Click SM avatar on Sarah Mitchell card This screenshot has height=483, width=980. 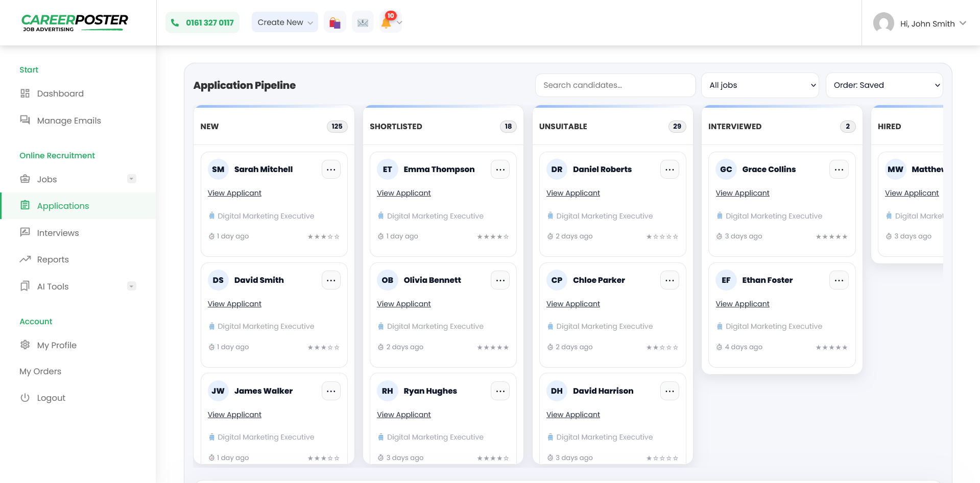(x=218, y=170)
